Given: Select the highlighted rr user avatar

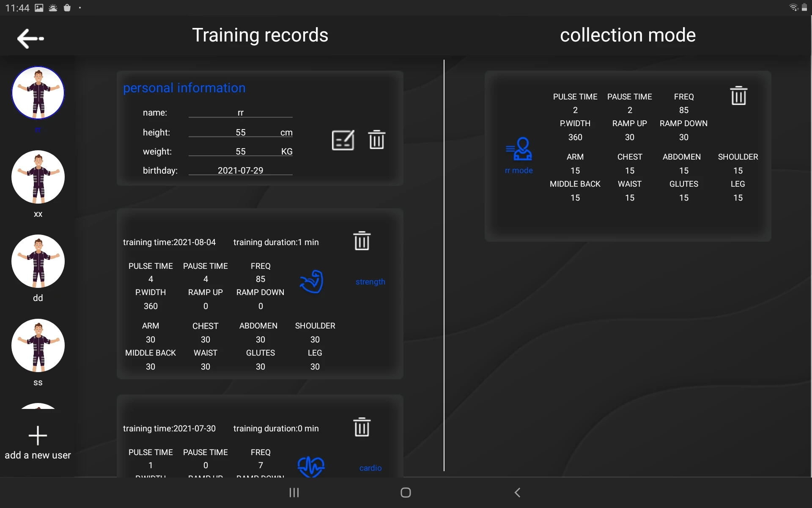Looking at the screenshot, I should point(38,93).
